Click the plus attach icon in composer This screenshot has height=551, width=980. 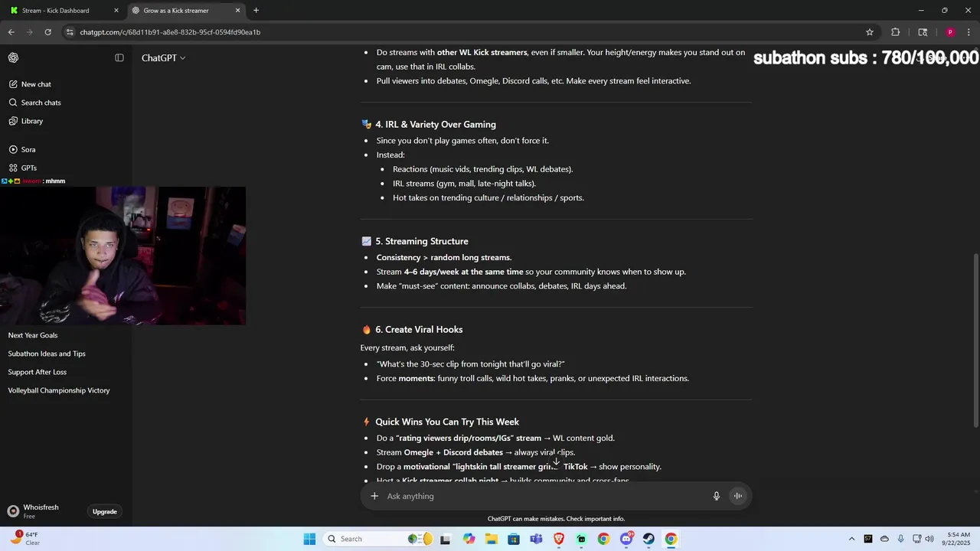374,496
